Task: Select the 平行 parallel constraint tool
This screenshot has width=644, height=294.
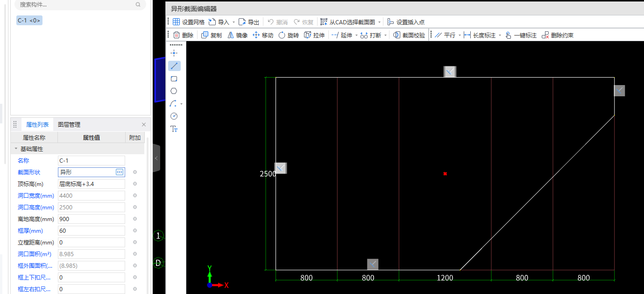Action: coord(445,35)
